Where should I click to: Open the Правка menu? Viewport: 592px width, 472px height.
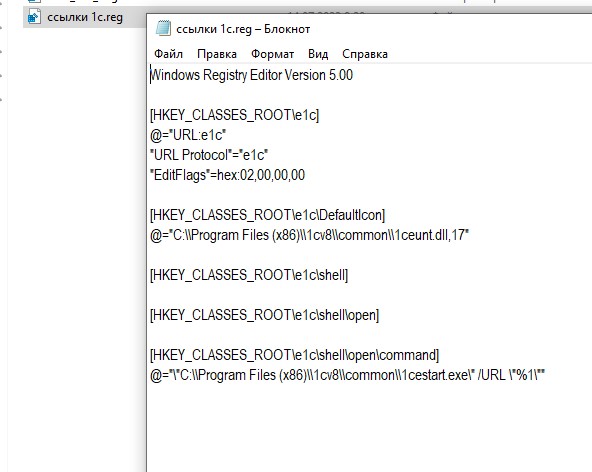point(217,54)
